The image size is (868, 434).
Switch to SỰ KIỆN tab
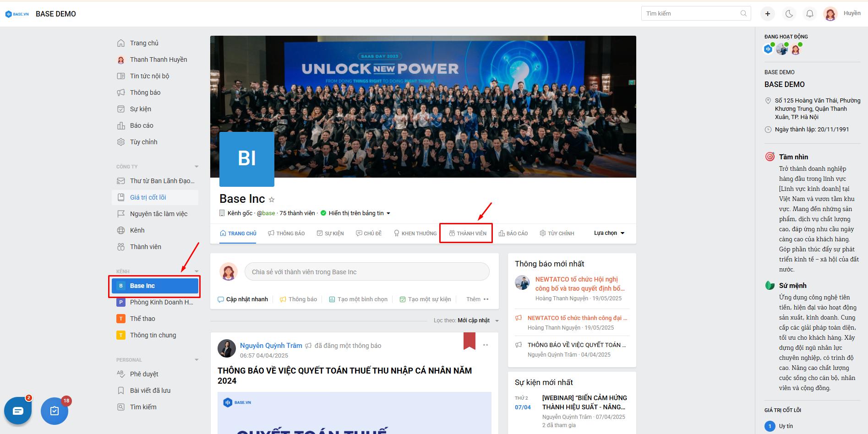[330, 233]
